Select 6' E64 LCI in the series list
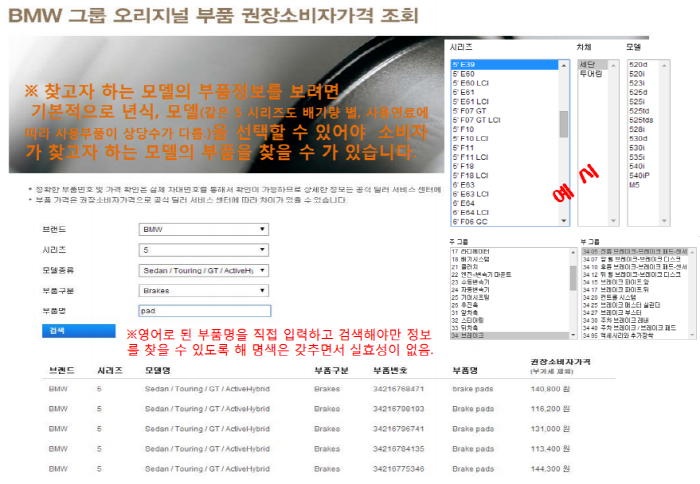 [504, 213]
